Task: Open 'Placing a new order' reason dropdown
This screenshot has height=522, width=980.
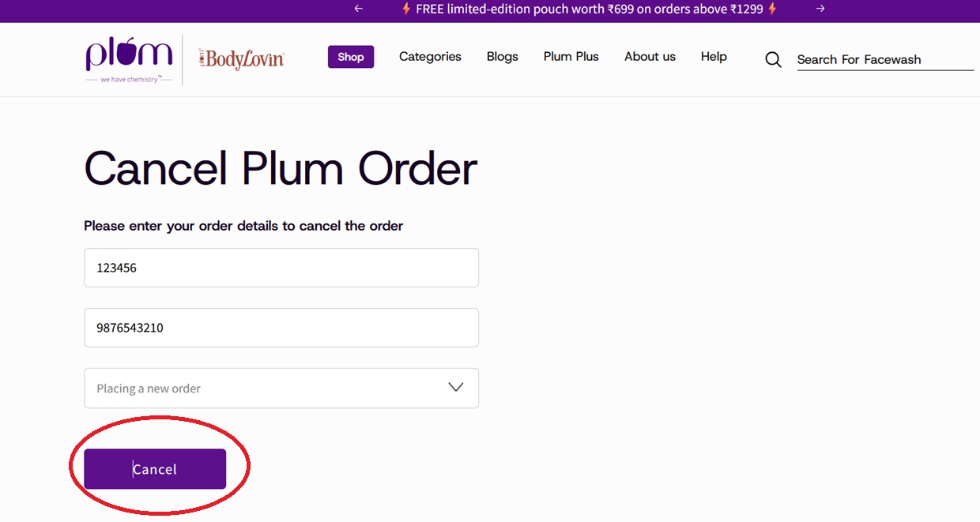Action: pyautogui.click(x=281, y=388)
